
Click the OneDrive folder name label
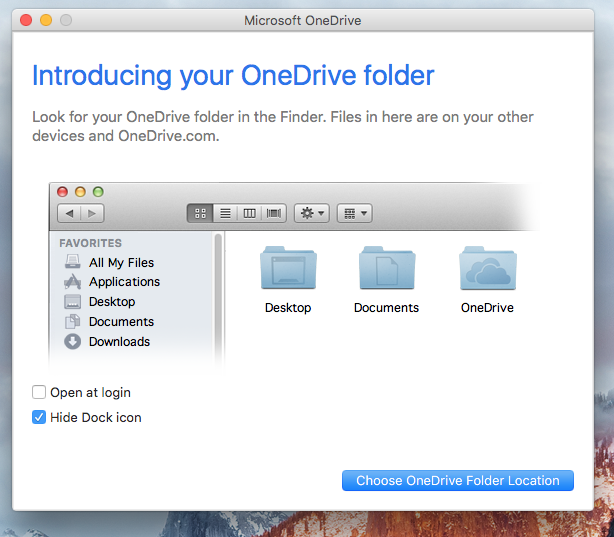pyautogui.click(x=487, y=307)
